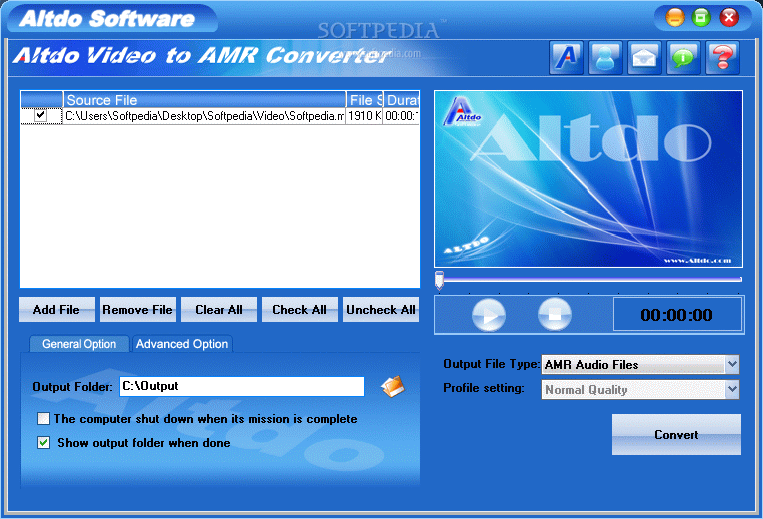Click the Duration column header
The image size is (763, 519).
click(x=402, y=100)
